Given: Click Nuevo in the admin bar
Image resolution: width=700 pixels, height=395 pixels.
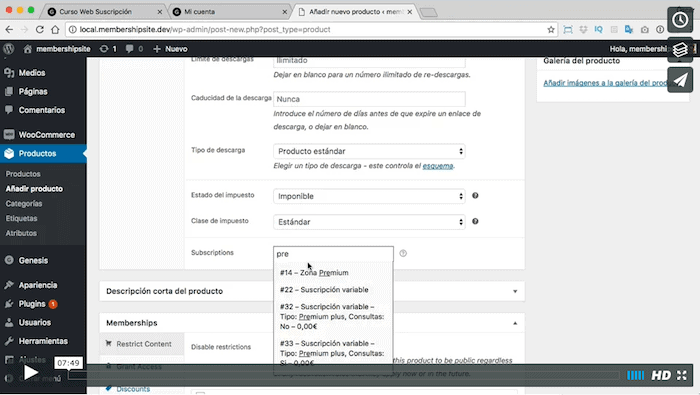Looking at the screenshot, I should point(171,49).
